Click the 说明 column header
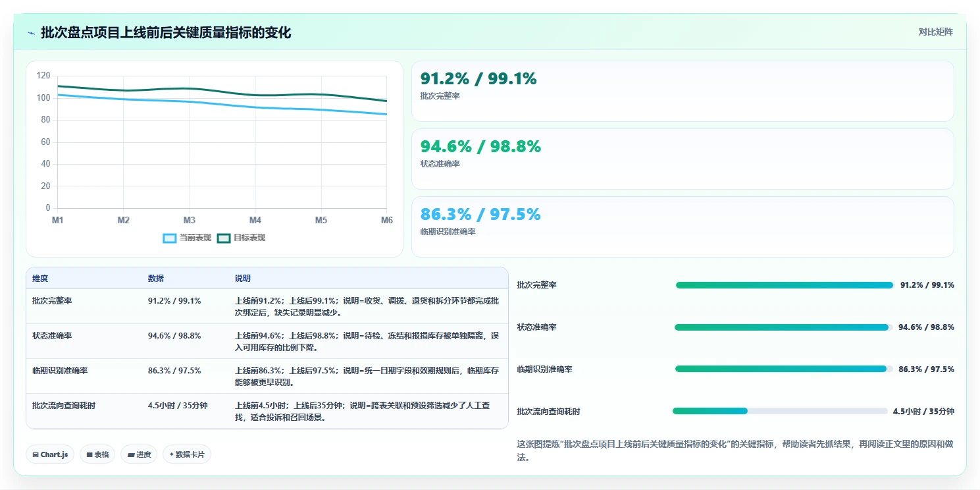 point(243,279)
